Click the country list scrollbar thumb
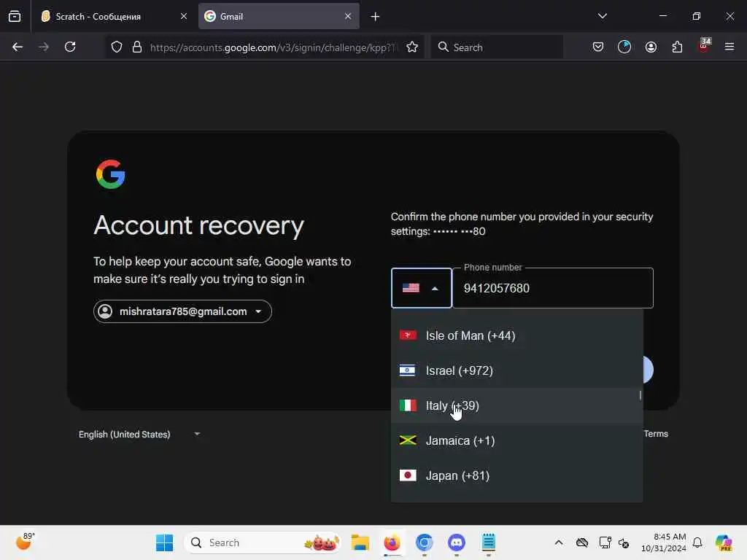Screen dimensions: 747x560 [640, 395]
